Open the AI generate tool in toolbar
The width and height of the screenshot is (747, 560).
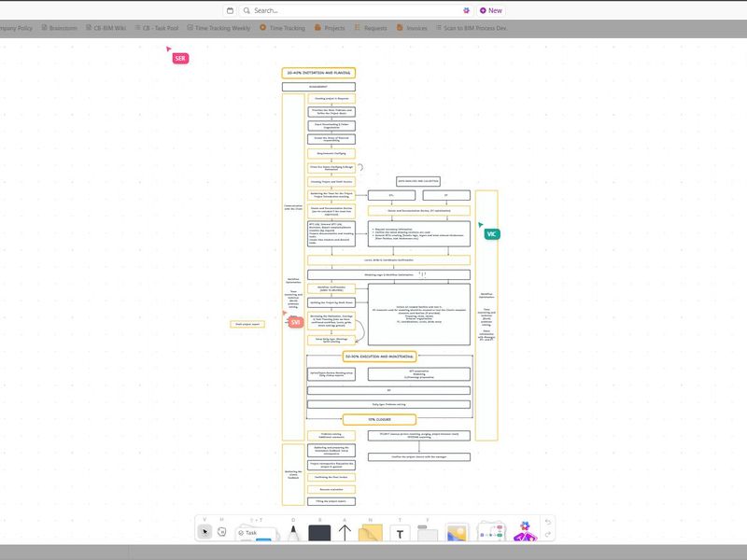tap(525, 531)
